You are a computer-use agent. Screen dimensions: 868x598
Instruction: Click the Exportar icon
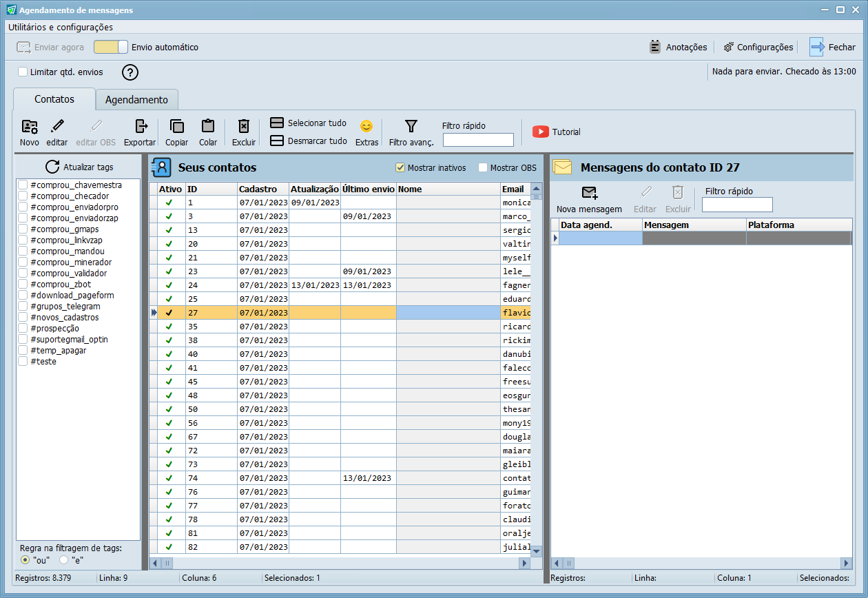coord(141,126)
